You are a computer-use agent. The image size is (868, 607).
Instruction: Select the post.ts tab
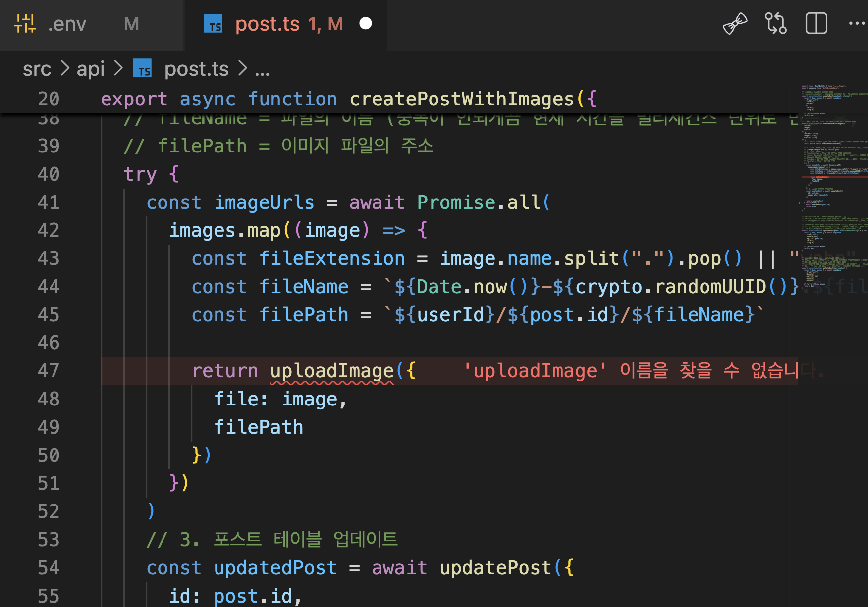[x=286, y=24]
